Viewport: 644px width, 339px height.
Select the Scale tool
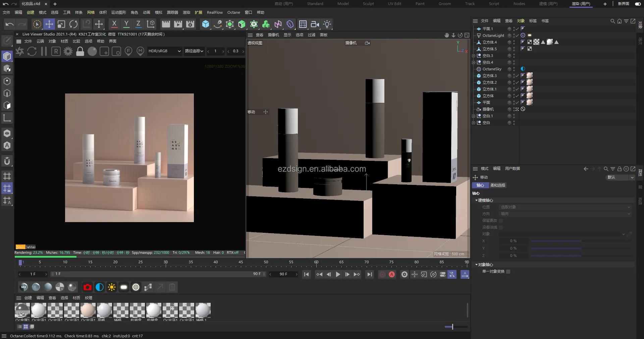tap(61, 24)
